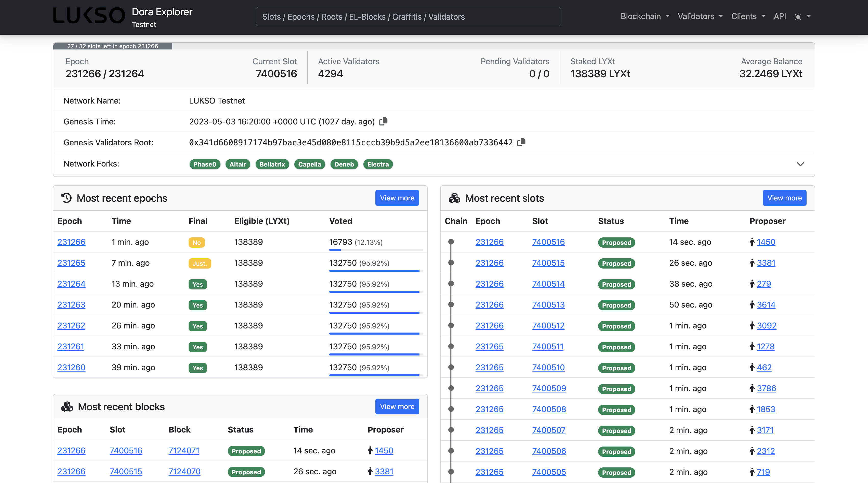
Task: Click the Electra network fork badge
Action: tap(378, 164)
